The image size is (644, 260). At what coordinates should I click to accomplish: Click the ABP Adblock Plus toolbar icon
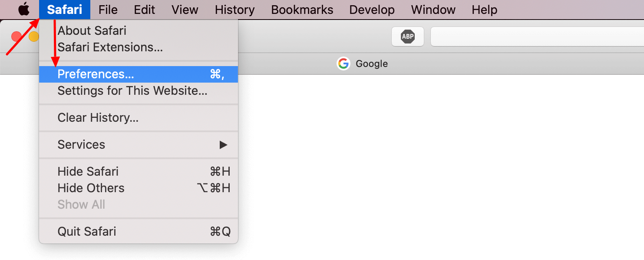tap(407, 37)
